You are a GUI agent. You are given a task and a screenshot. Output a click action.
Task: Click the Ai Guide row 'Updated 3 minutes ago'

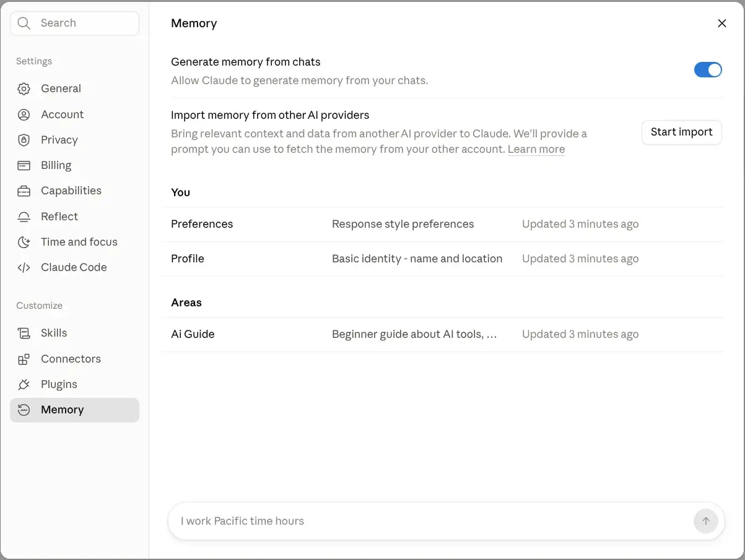pos(580,334)
